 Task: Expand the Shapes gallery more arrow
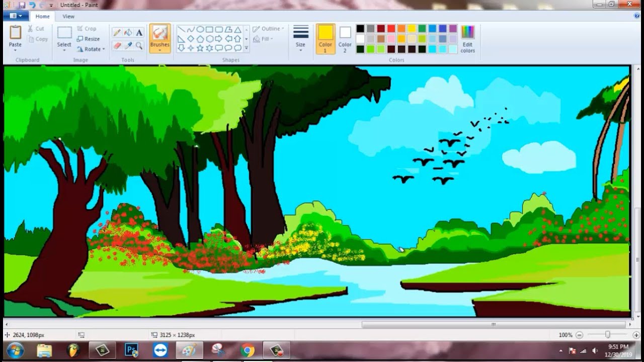click(246, 48)
